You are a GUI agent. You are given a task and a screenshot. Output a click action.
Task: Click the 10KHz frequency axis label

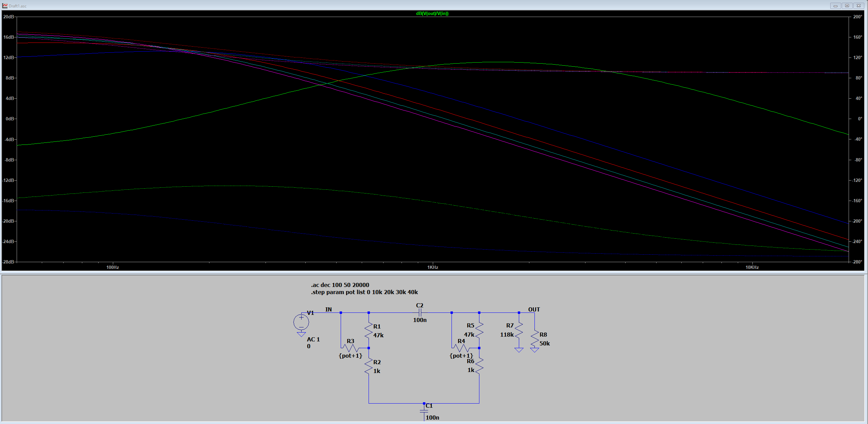pyautogui.click(x=752, y=267)
